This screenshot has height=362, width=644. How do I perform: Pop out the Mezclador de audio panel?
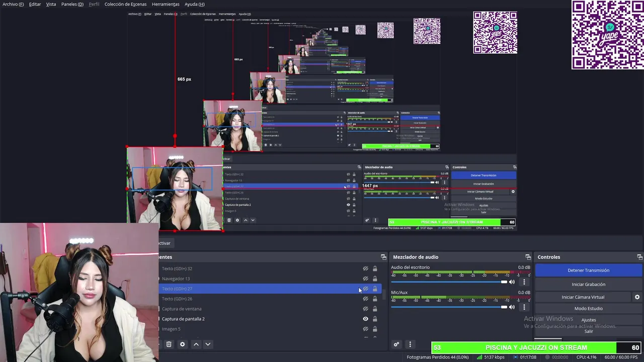coord(528,257)
